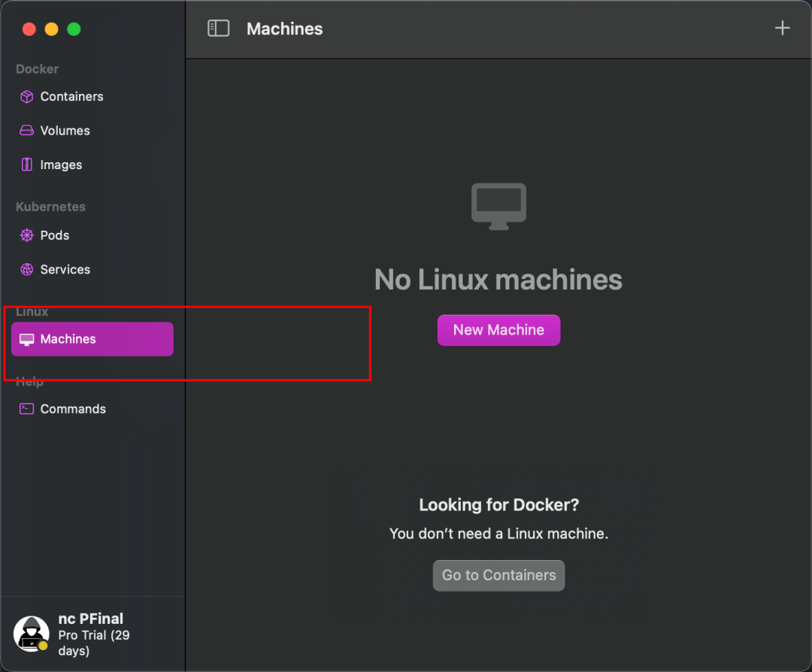Click the Pods helm wheel icon

[x=26, y=235]
